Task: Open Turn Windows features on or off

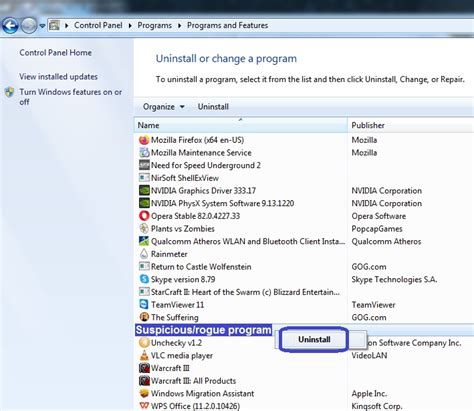Action: tap(70, 97)
